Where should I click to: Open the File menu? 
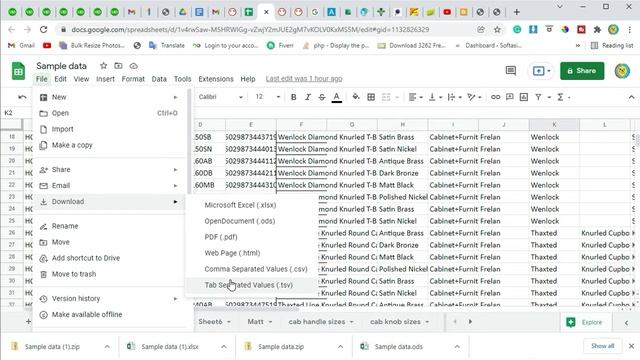(x=42, y=79)
